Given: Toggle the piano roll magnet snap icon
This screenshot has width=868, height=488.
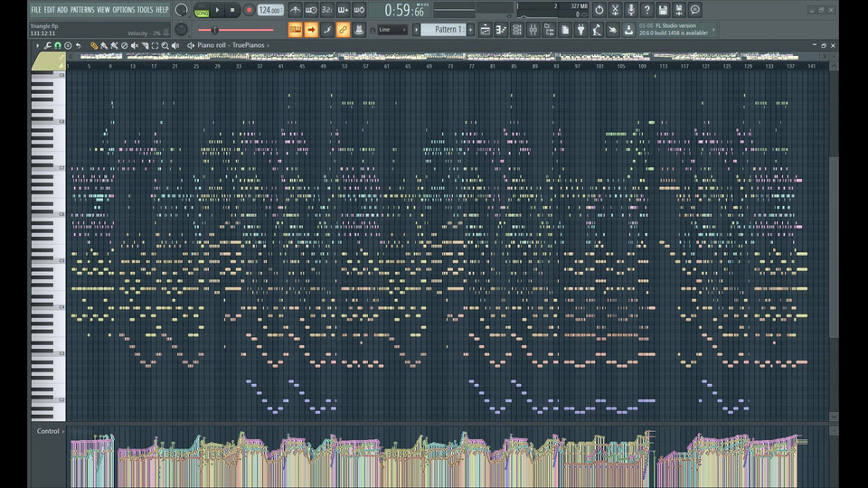Looking at the screenshot, I should (58, 45).
